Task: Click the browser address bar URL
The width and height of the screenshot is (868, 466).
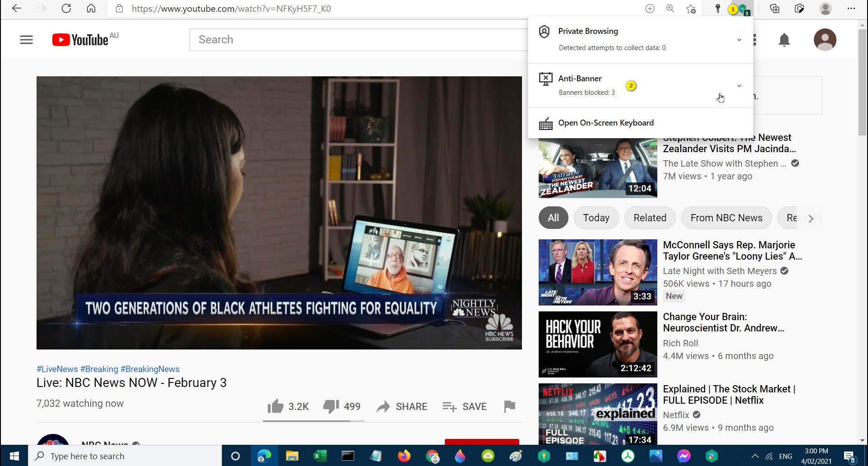Action: point(231,9)
